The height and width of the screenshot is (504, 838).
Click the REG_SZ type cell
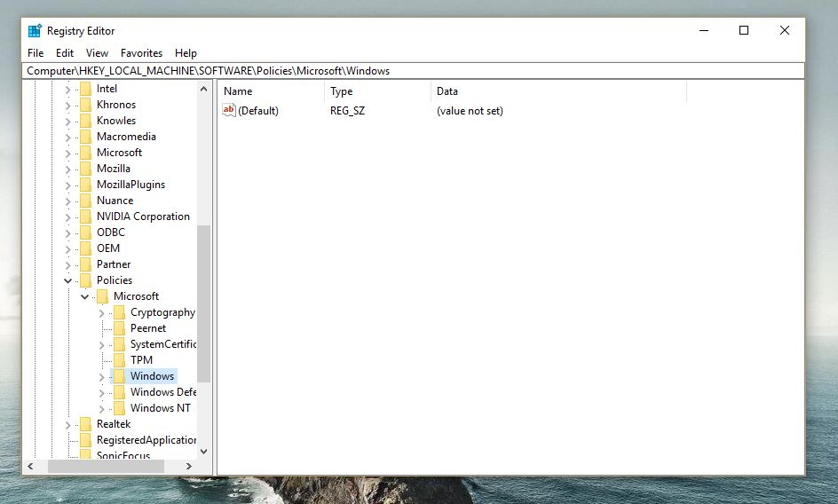(x=347, y=111)
